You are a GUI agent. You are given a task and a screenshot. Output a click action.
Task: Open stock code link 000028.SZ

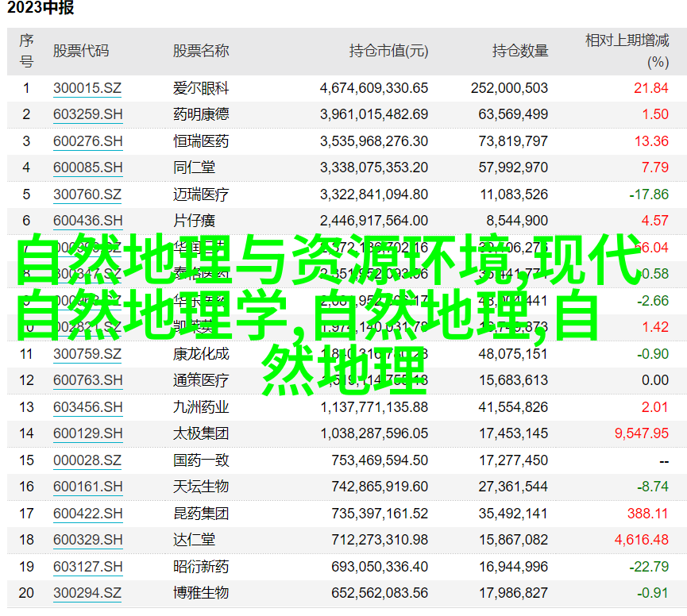87,460
